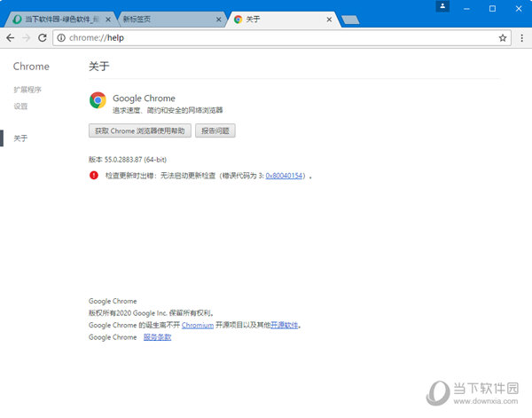Open a new tab with the new-tab button
This screenshot has height=418, width=532.
pos(349,20)
